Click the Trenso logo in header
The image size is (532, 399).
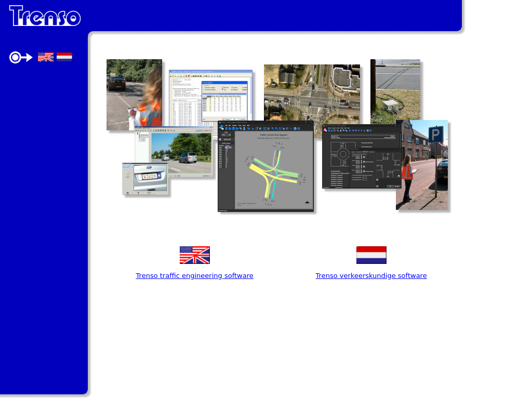45,16
